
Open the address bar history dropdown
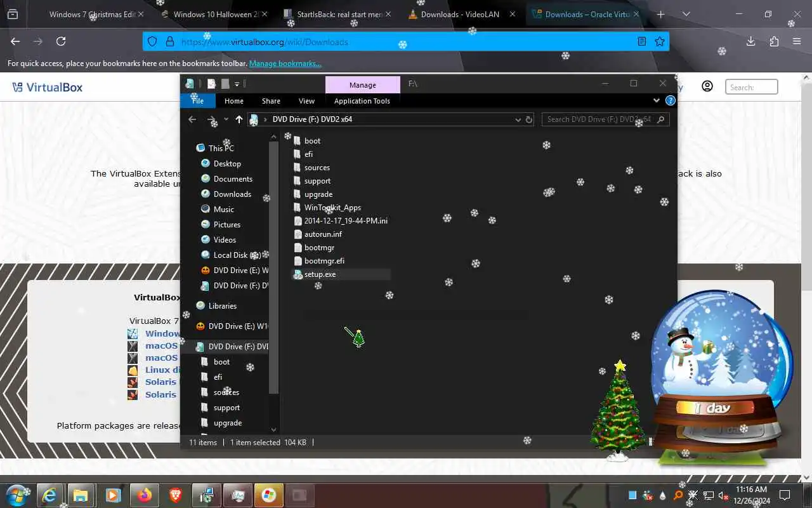point(518,119)
